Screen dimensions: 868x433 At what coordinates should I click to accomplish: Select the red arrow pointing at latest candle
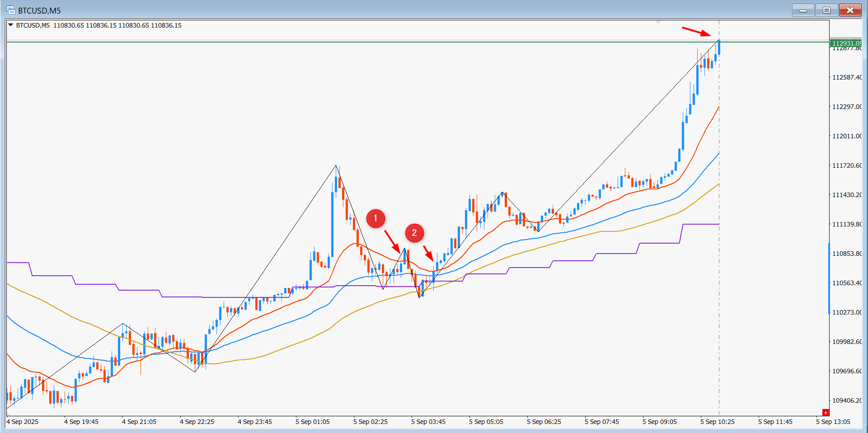[696, 31]
